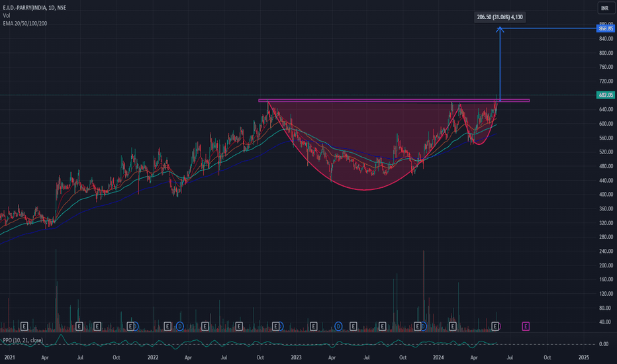Click the 520.00 price axis label
This screenshot has height=364, width=617.
606,152
